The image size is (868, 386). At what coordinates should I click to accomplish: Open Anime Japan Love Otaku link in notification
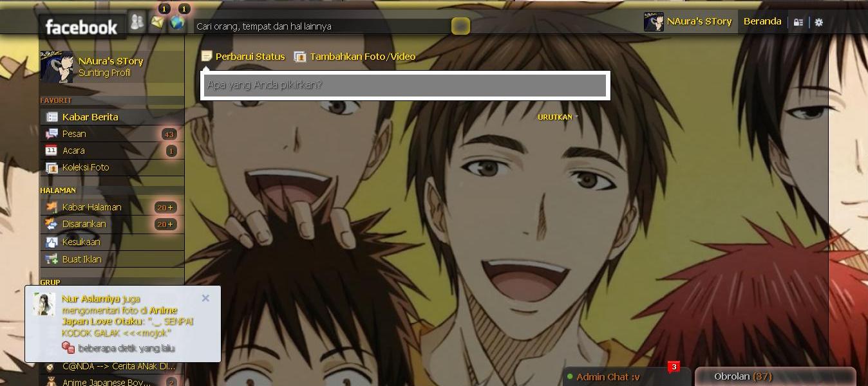click(x=120, y=315)
